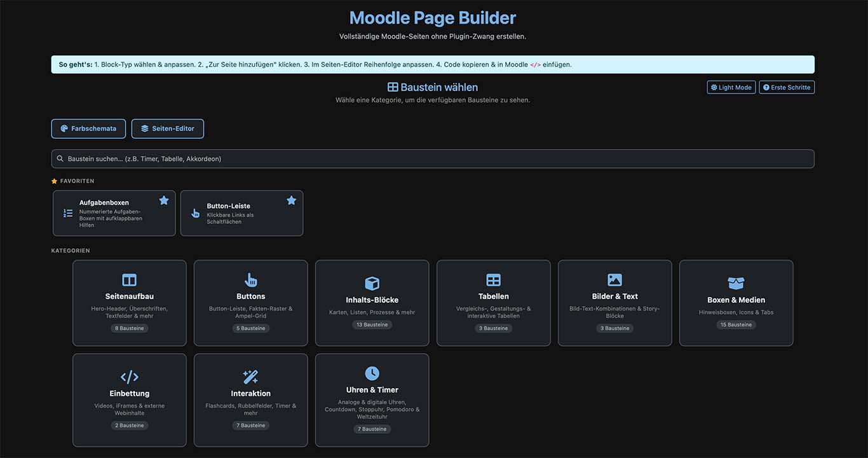Click the 'Flashcards, Rubbelfelder, Timer & mehr' description
868x458 pixels.
point(251,409)
